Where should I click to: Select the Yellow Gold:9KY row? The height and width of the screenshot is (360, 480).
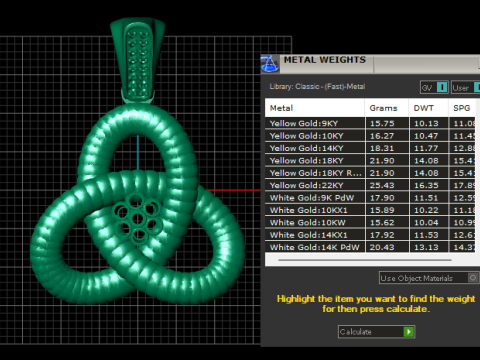(370, 123)
